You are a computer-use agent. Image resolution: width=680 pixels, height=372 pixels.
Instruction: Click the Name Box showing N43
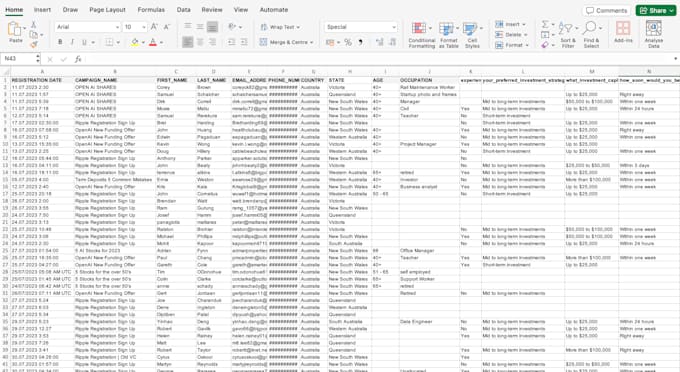point(20,59)
